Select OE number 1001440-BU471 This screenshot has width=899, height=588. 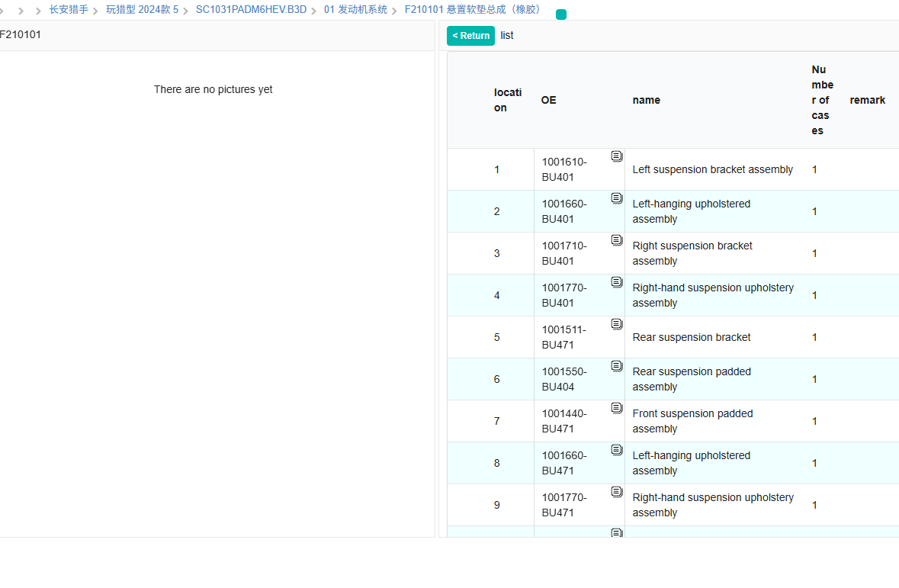[565, 420]
